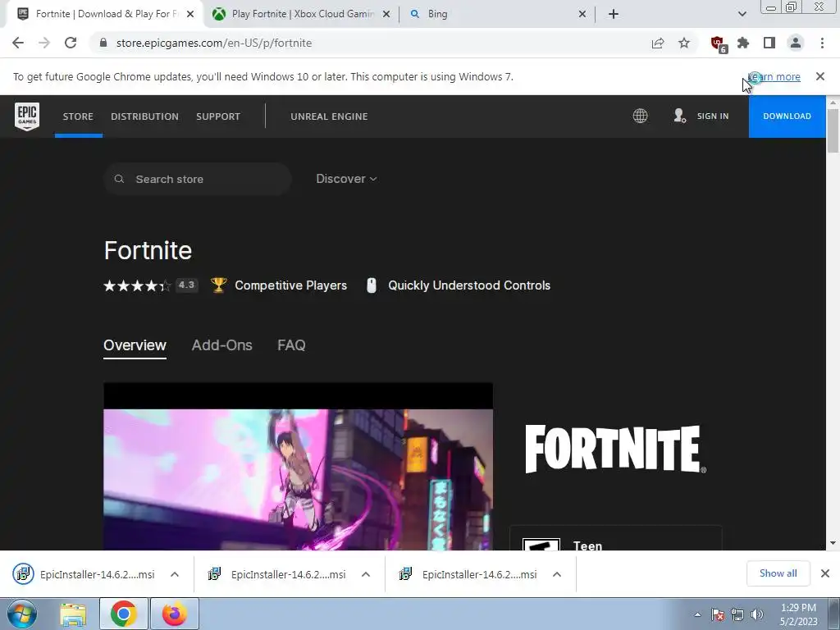Show hidden tray icons arrow

click(697, 614)
